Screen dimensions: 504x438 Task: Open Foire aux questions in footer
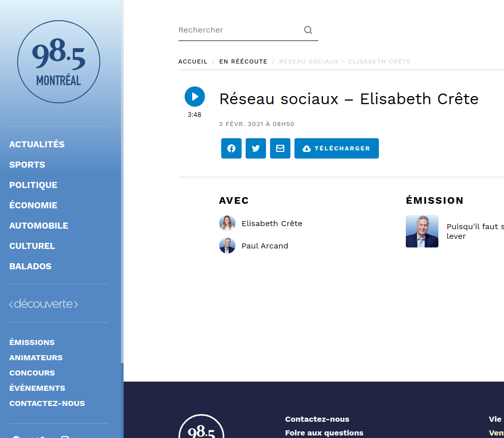(x=324, y=433)
